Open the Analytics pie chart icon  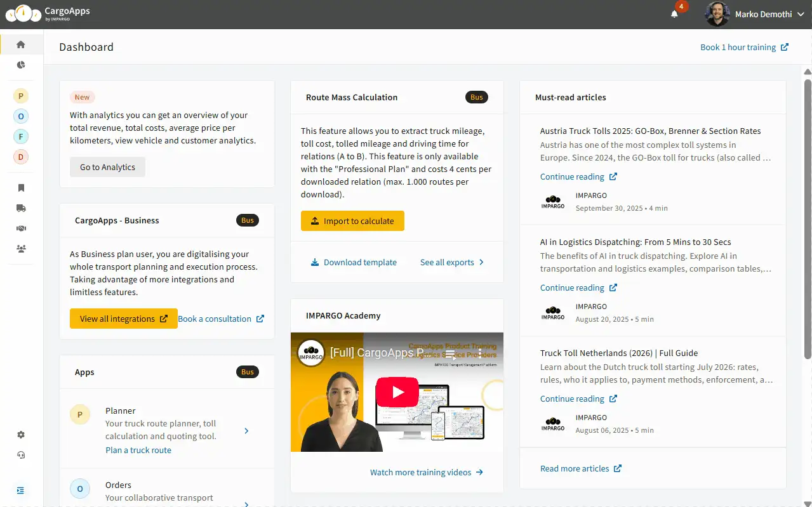21,65
